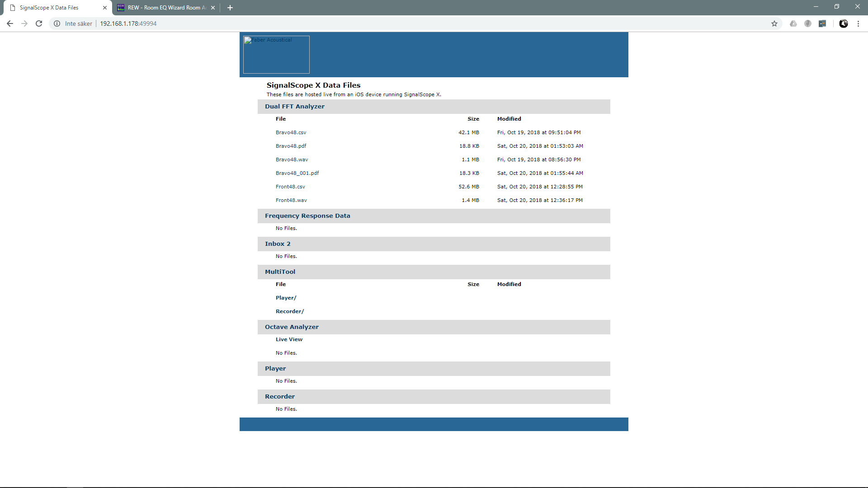Open the Bravo48.wav file link

[292, 160]
